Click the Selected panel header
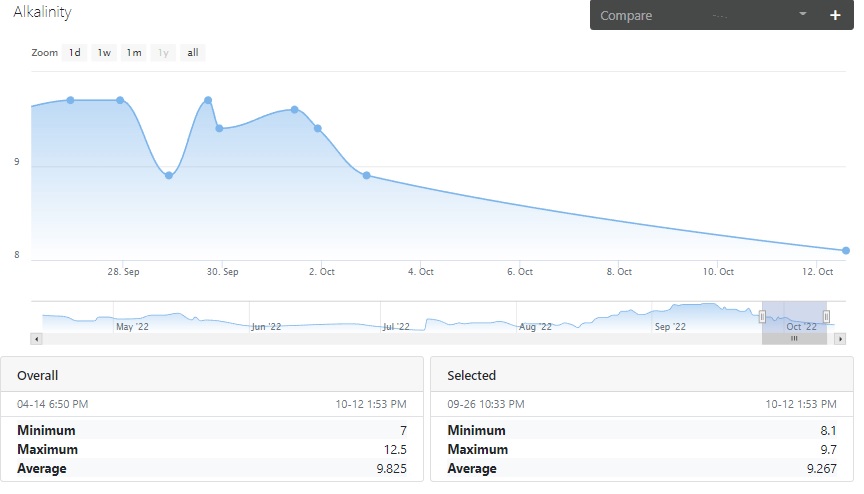 (x=641, y=375)
